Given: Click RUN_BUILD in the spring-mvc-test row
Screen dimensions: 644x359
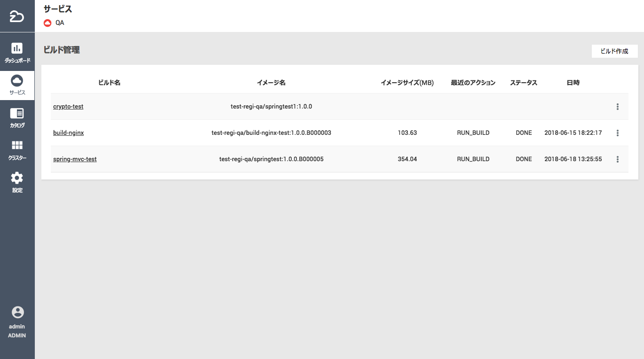Looking at the screenshot, I should click(x=473, y=159).
